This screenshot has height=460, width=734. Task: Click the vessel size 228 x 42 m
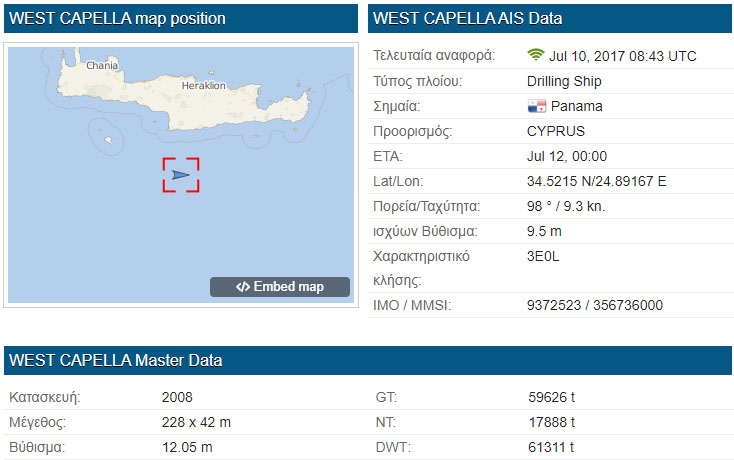(196, 422)
